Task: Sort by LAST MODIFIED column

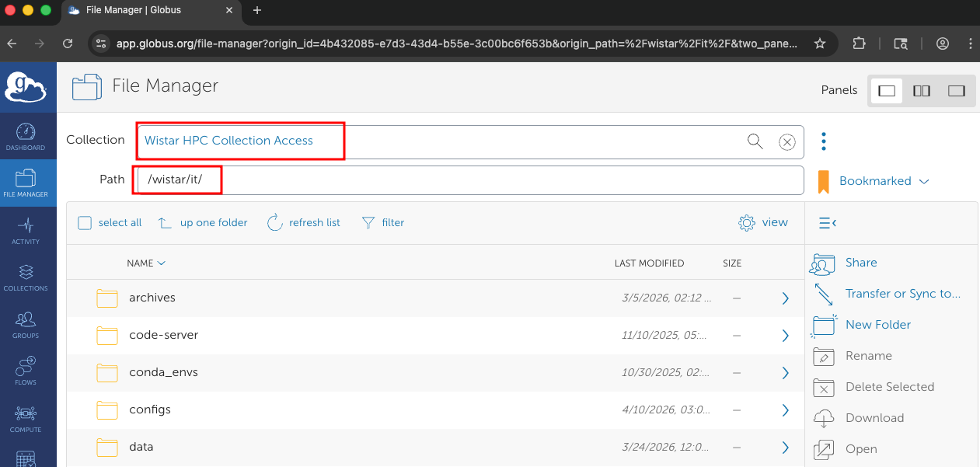Action: 649,263
